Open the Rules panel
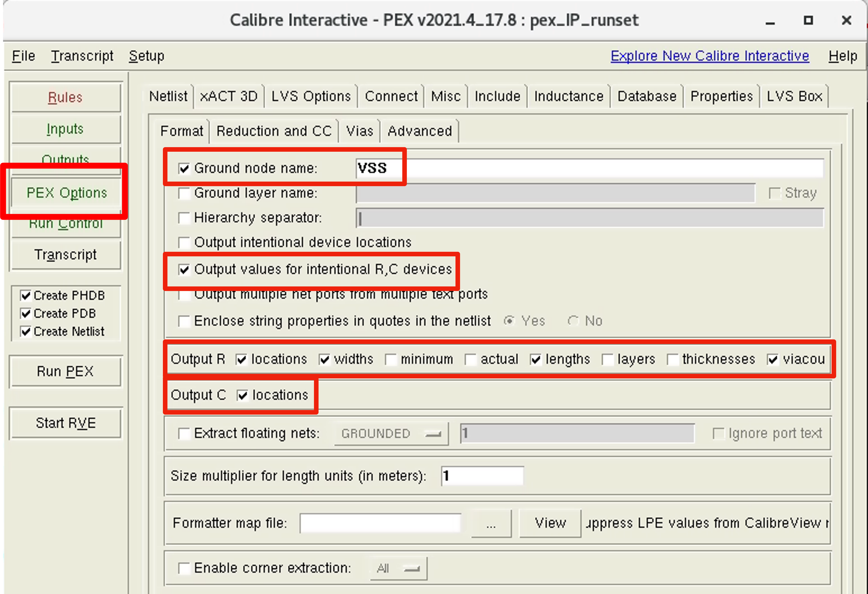The height and width of the screenshot is (594, 868). click(65, 97)
